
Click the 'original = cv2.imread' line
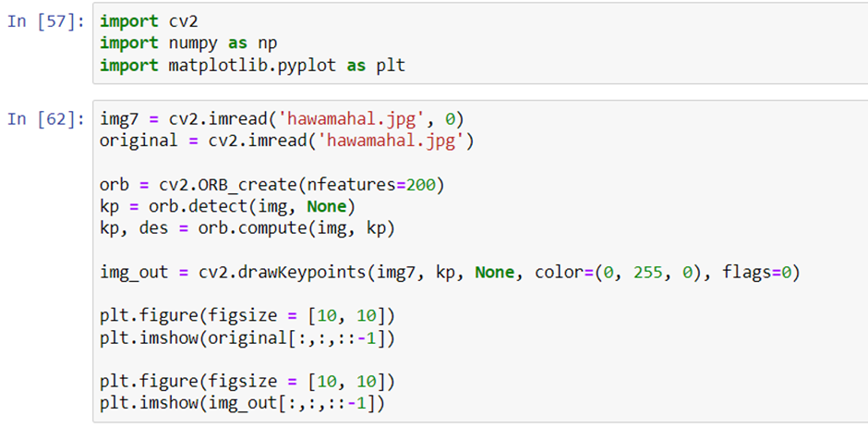tap(287, 141)
